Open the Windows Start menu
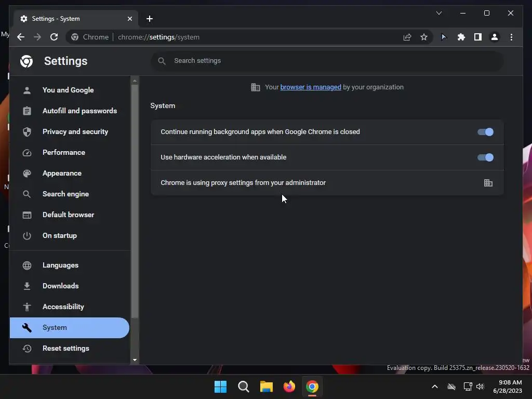Viewport: 532px width, 399px height. point(220,387)
